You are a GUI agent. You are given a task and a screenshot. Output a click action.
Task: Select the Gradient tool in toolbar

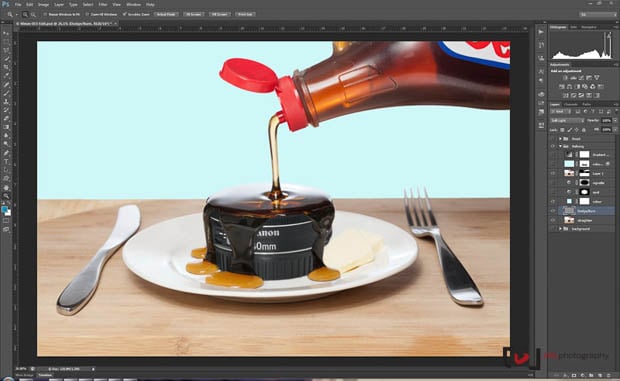(x=6, y=127)
